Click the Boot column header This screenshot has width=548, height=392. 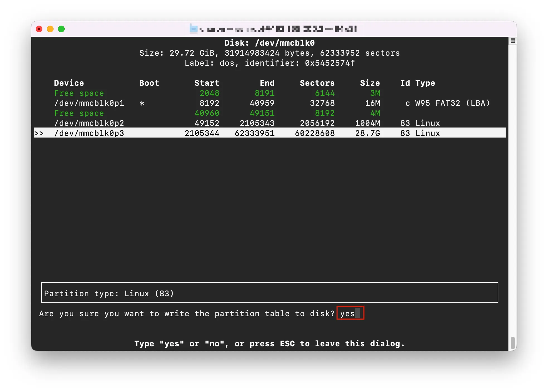coord(149,83)
